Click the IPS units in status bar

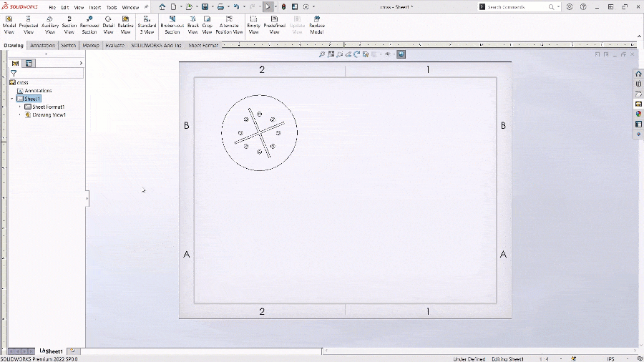tap(610, 359)
